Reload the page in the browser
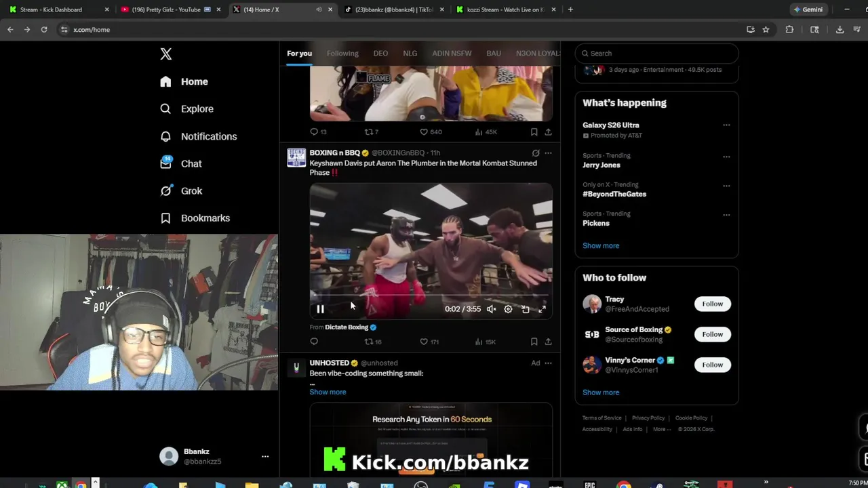Image resolution: width=868 pixels, height=488 pixels. (x=43, y=30)
